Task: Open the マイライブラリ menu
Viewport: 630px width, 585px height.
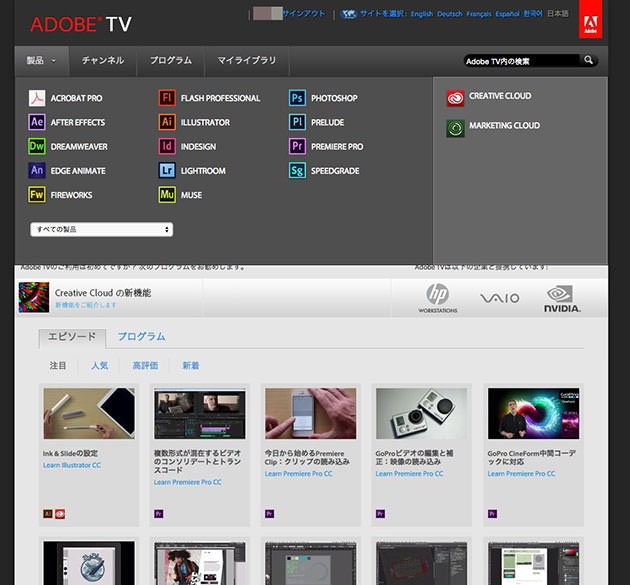Action: point(247,61)
